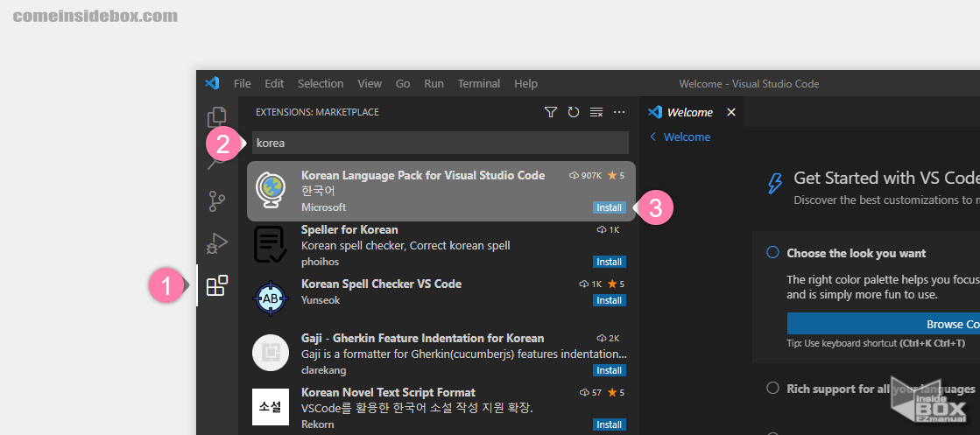The image size is (980, 435).
Task: Click publisher name Rekorn
Action: [x=318, y=424]
